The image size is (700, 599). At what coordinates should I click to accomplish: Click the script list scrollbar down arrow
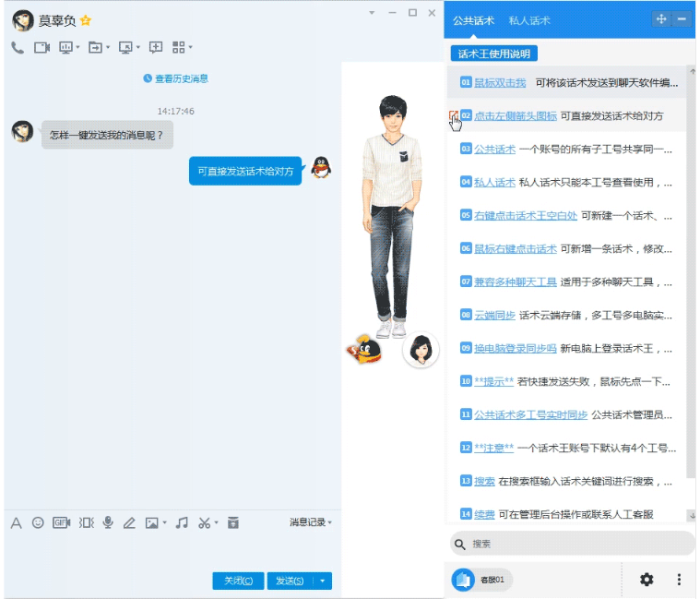(x=693, y=515)
